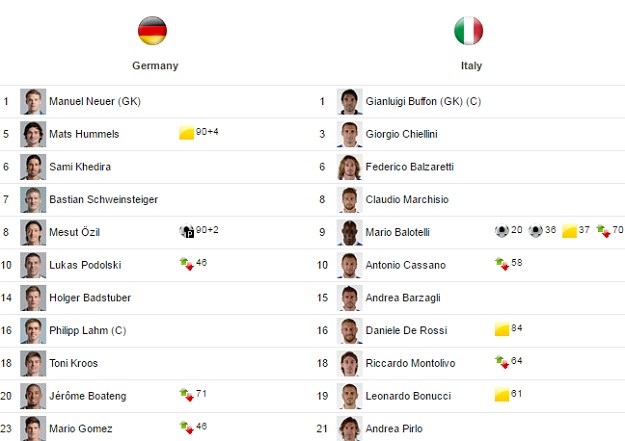This screenshot has width=625, height=441.
Task: Click the Philipp Lahm (C) name
Action: point(88,331)
